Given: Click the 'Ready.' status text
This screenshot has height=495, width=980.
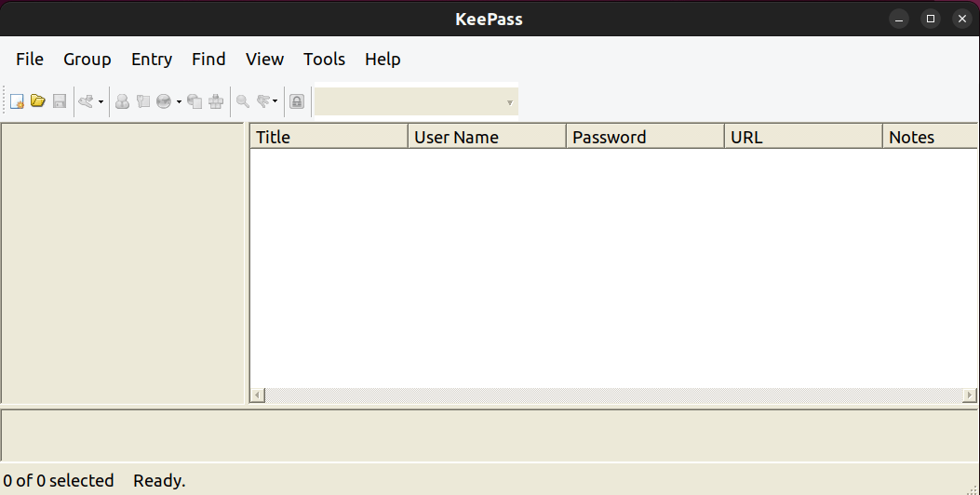Looking at the screenshot, I should click(x=159, y=481).
